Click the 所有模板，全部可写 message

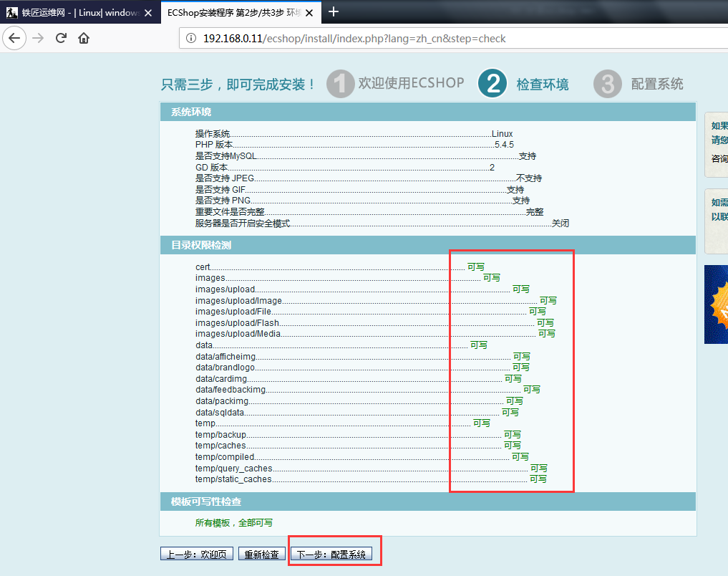(x=233, y=523)
